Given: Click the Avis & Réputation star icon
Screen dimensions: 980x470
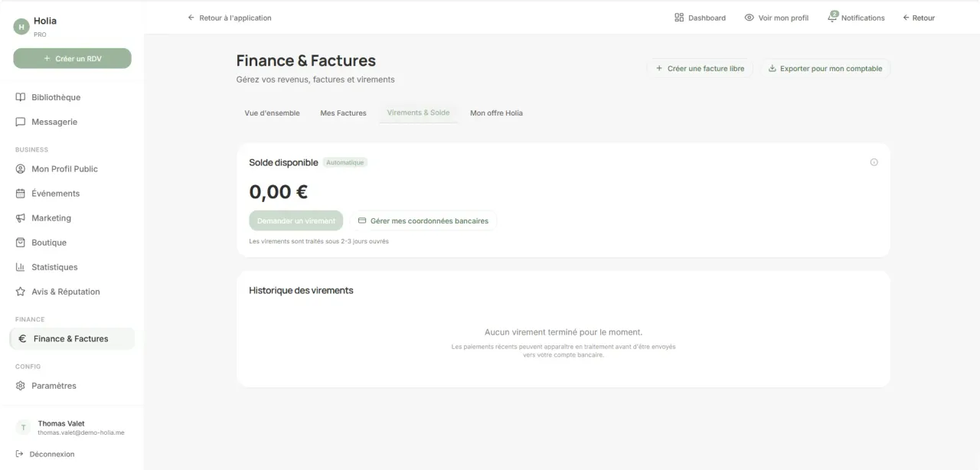Looking at the screenshot, I should tap(21, 292).
